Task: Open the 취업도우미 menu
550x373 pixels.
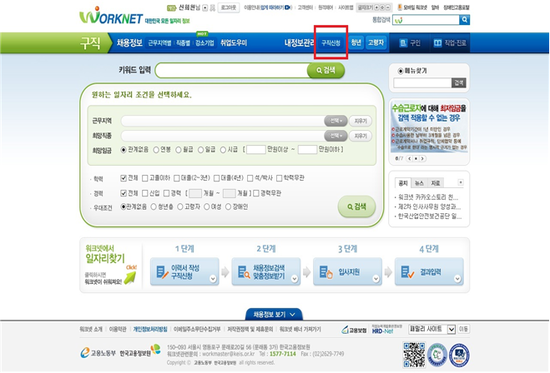Action: coord(234,43)
